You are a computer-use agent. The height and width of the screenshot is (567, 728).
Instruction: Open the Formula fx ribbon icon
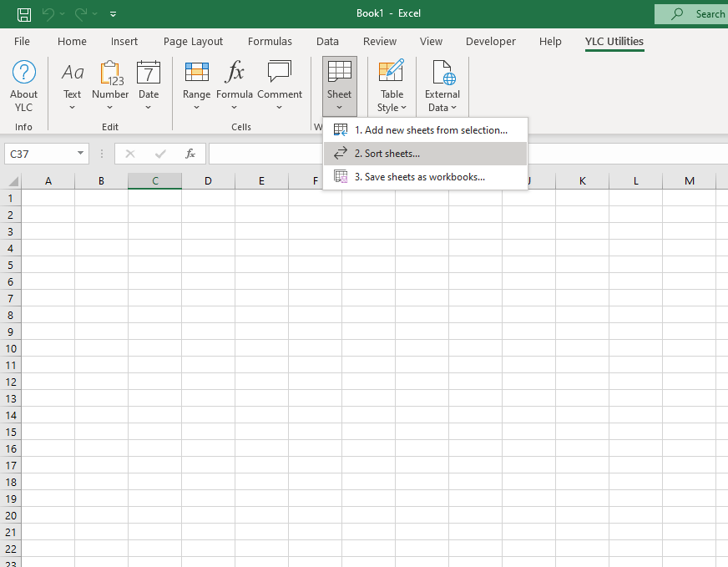235,73
